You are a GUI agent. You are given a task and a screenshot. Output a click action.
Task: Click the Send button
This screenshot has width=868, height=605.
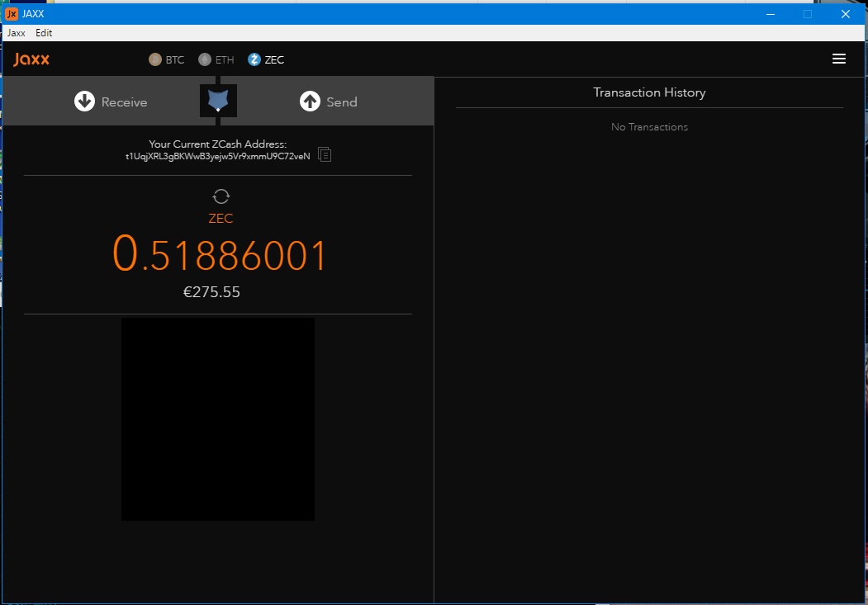point(329,102)
